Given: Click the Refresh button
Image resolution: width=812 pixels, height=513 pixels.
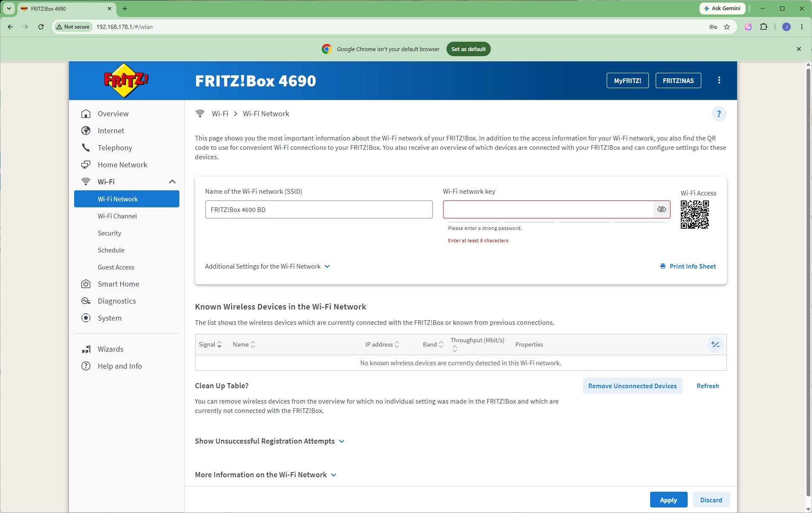Looking at the screenshot, I should click(x=708, y=386).
